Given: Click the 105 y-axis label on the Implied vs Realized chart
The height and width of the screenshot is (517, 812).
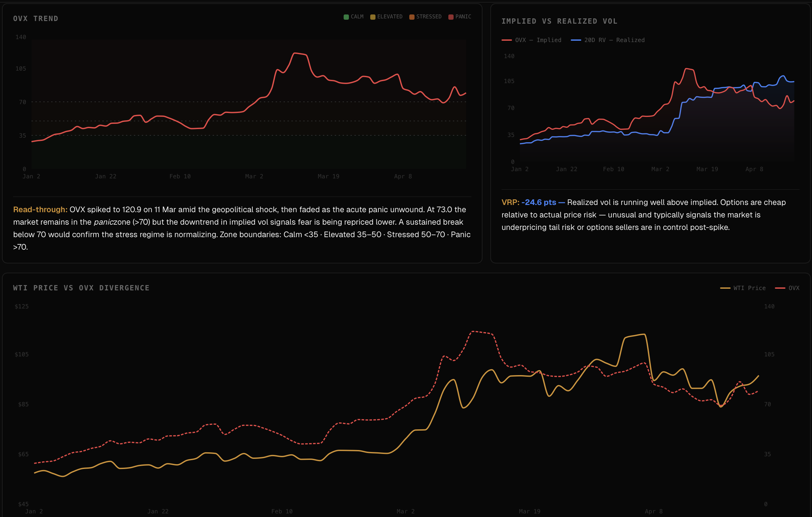Looking at the screenshot, I should (x=509, y=81).
